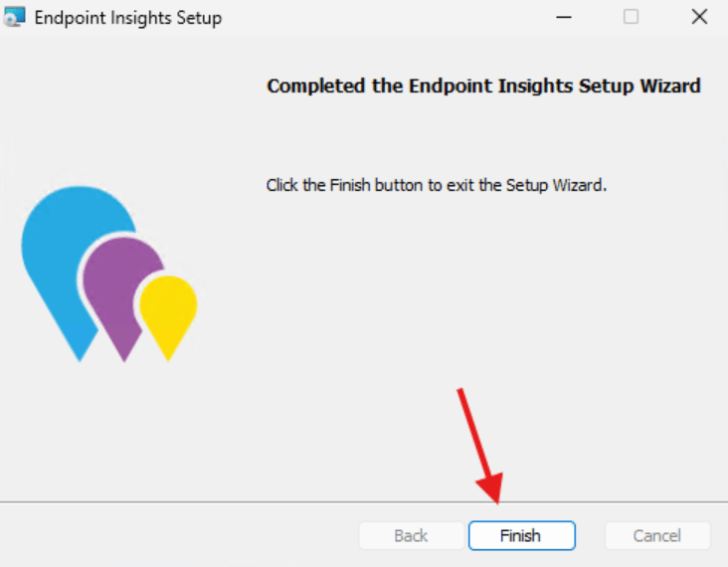
Task: Click the greyed-out maximize window button
Action: click(631, 18)
